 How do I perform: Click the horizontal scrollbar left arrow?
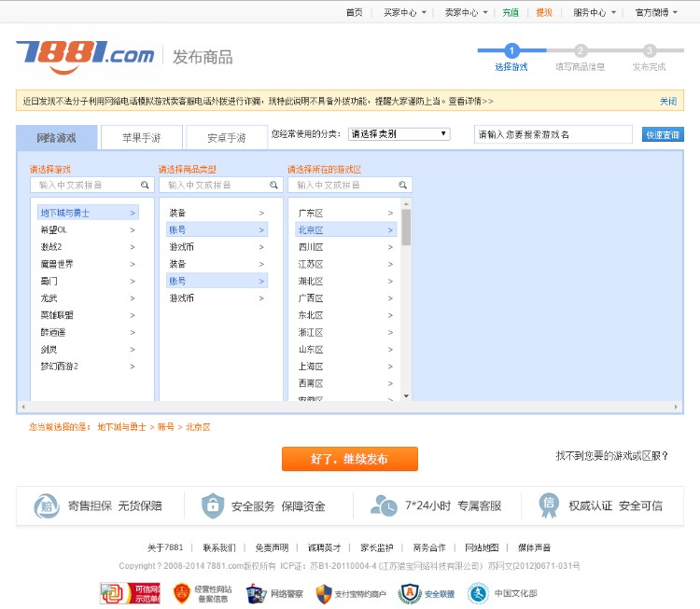coord(23,407)
